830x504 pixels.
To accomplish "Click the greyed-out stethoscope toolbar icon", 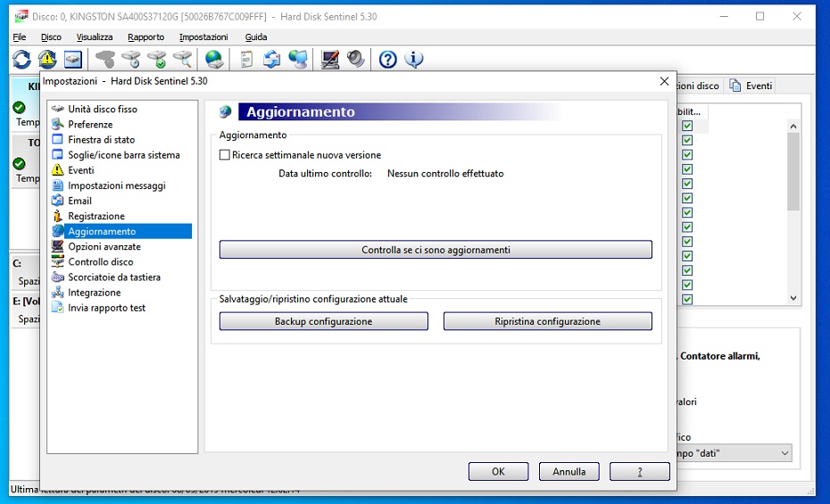I will [104, 59].
